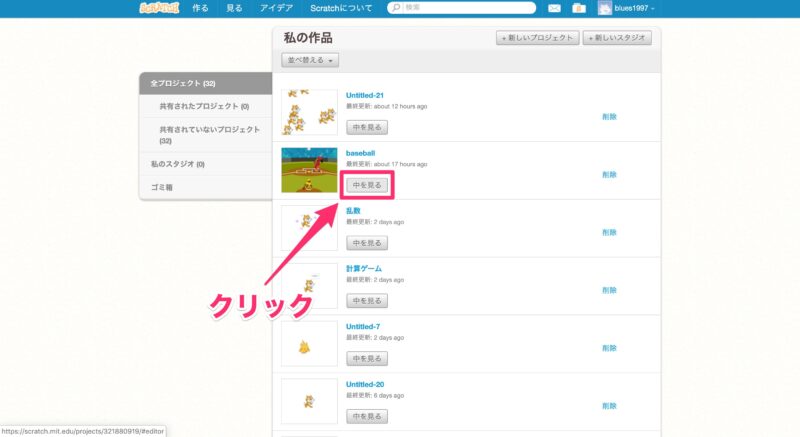Click 新しいスタジオ button

[617, 38]
